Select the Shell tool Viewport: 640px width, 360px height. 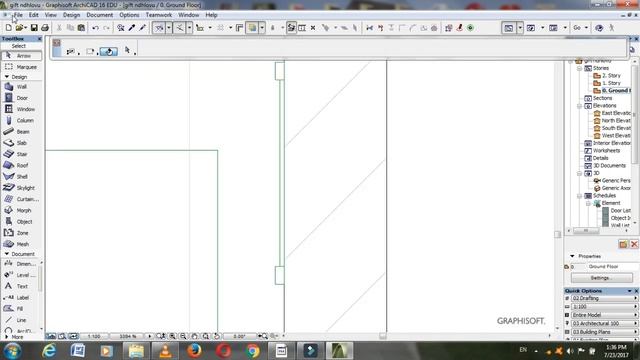pyautogui.click(x=21, y=177)
